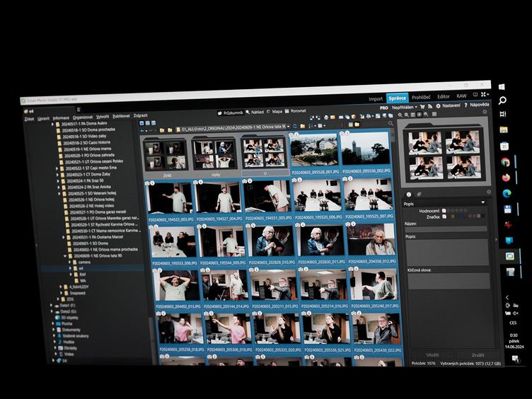
Task: Open Windows search magnifier icon
Action: (502, 100)
